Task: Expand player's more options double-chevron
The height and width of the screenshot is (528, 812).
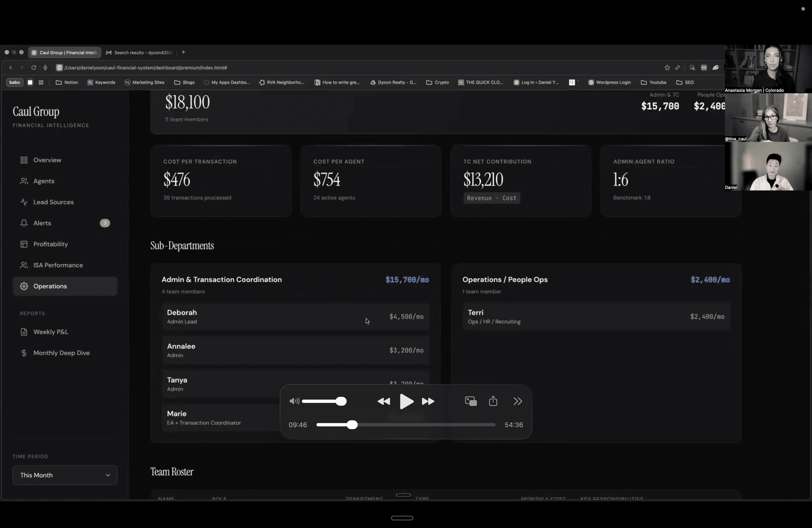Action: click(518, 401)
